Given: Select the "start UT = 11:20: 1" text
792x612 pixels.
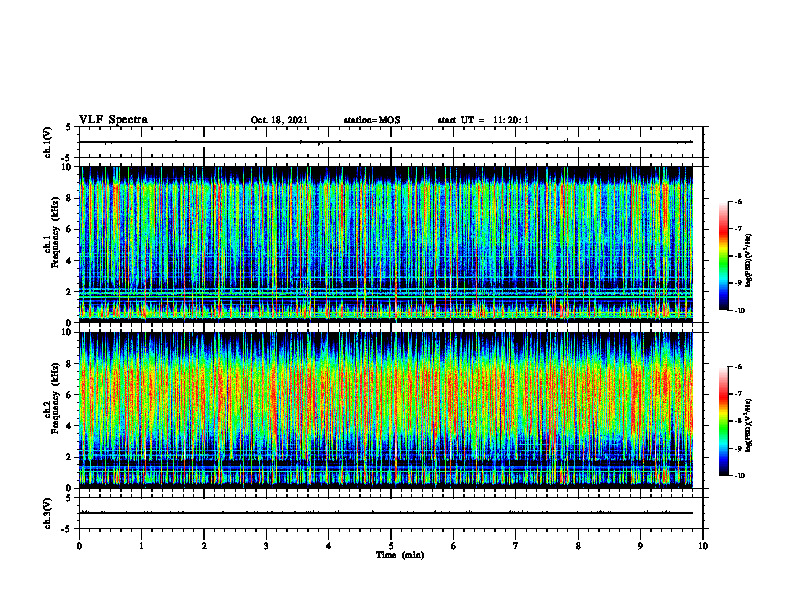Looking at the screenshot, I should click(x=483, y=120).
